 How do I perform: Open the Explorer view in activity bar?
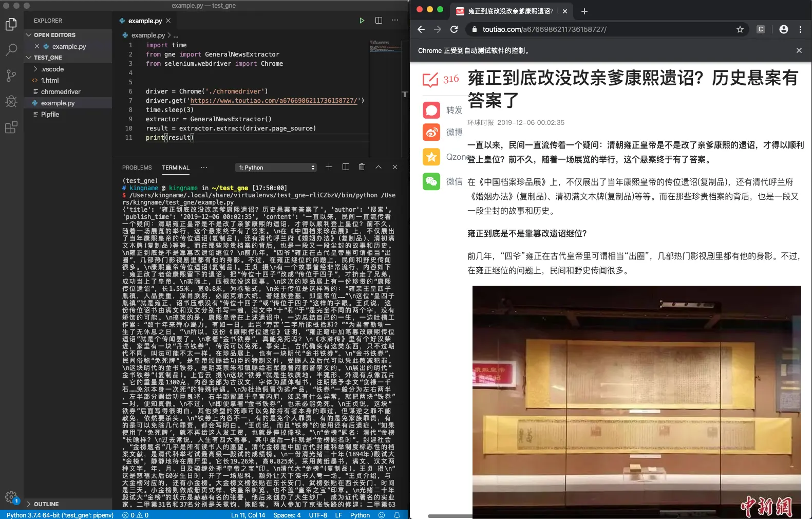11,24
